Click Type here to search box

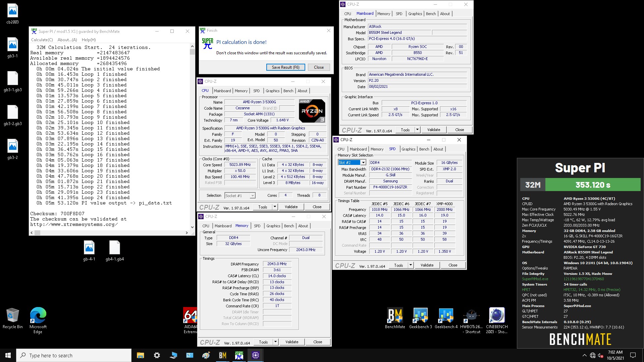click(x=74, y=355)
